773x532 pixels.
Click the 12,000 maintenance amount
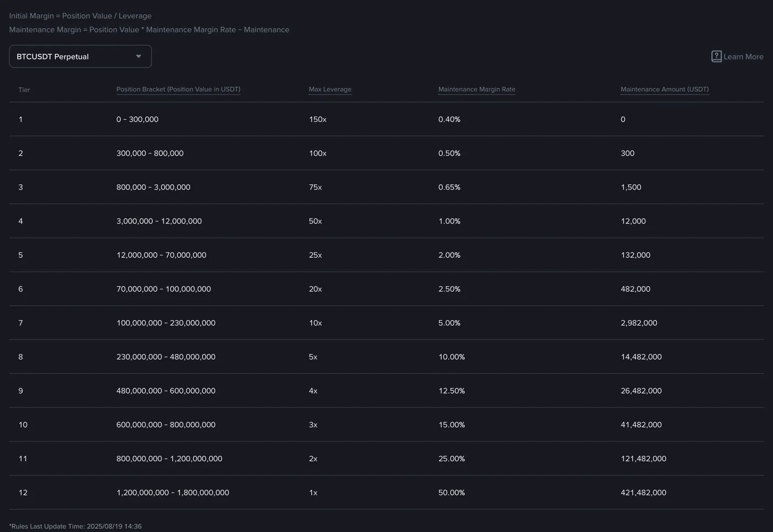[x=633, y=221]
